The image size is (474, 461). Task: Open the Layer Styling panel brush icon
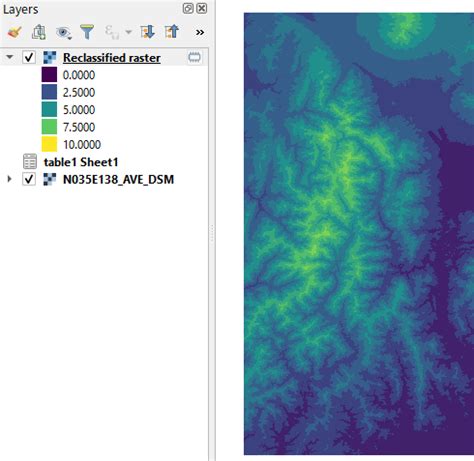[14, 32]
